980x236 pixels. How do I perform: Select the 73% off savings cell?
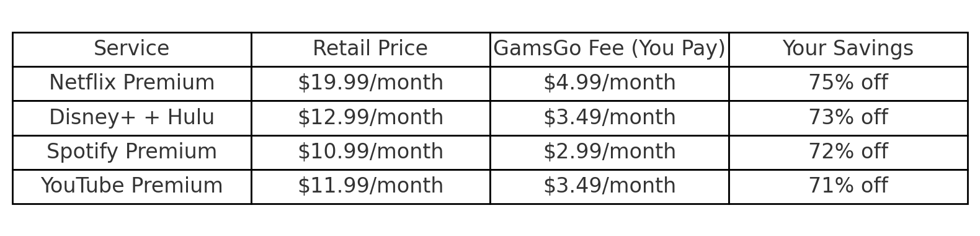(x=848, y=118)
